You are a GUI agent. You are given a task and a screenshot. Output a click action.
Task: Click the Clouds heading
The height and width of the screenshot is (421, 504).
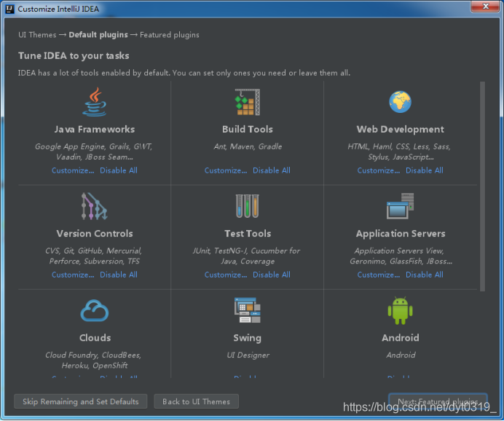coord(95,338)
